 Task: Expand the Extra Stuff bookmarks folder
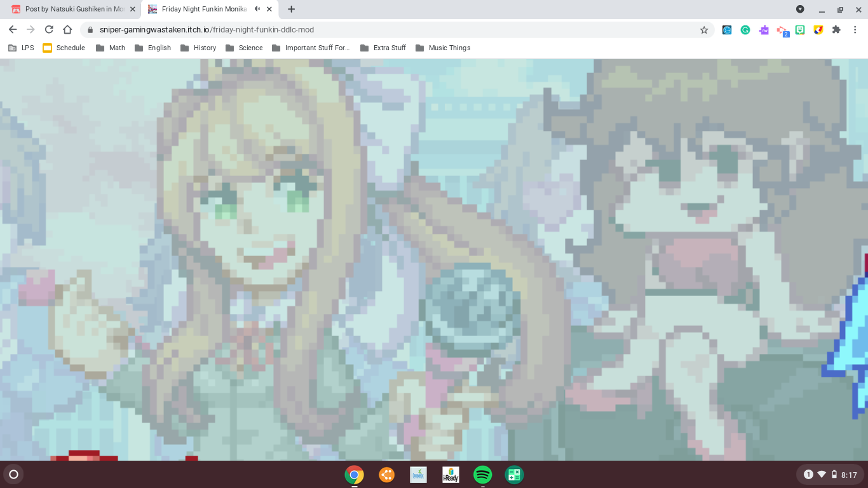(383, 48)
